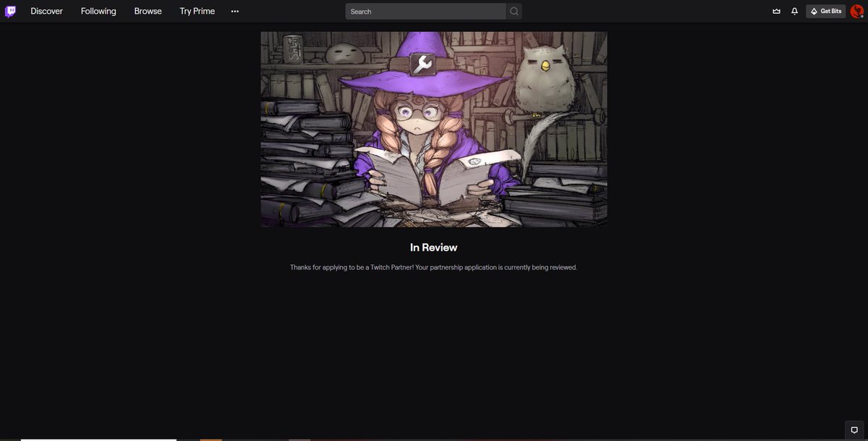Click the Twitch logo icon
Viewport: 868px width, 441px height.
point(10,10)
